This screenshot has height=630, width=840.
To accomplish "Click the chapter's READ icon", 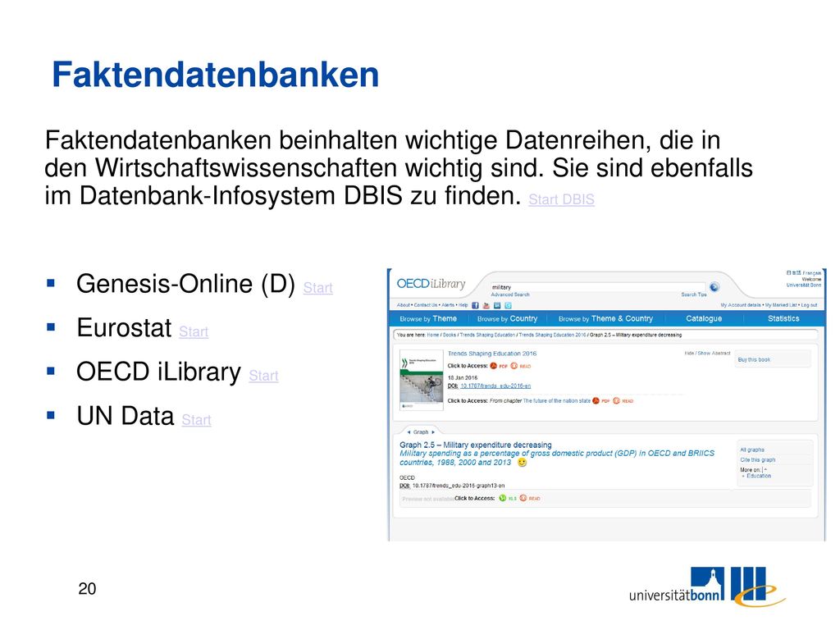I will click(x=616, y=400).
